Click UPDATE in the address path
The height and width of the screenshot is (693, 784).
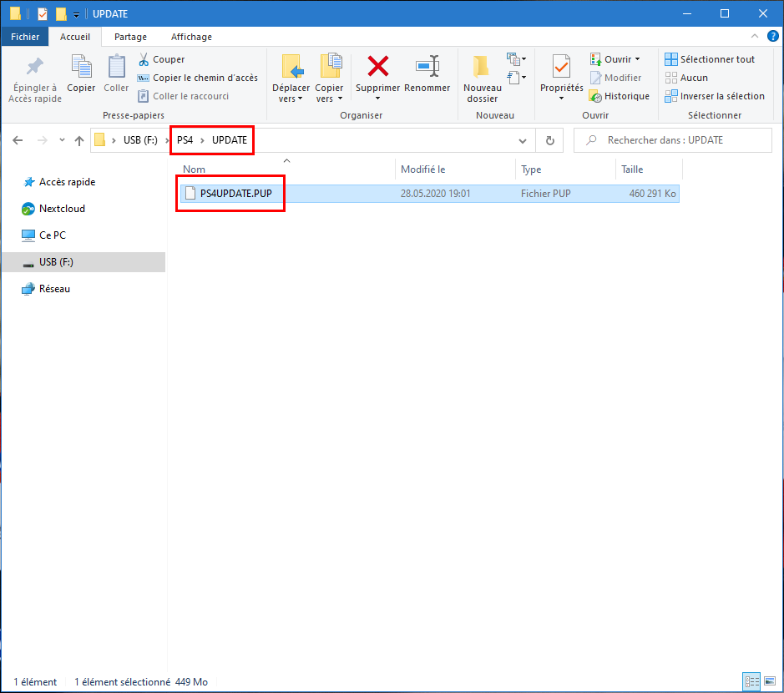pyautogui.click(x=230, y=140)
